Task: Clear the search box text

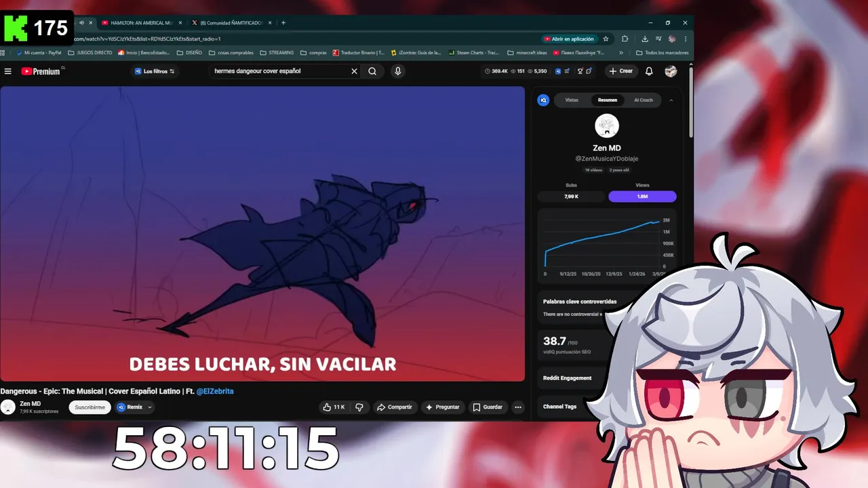Action: click(x=354, y=71)
